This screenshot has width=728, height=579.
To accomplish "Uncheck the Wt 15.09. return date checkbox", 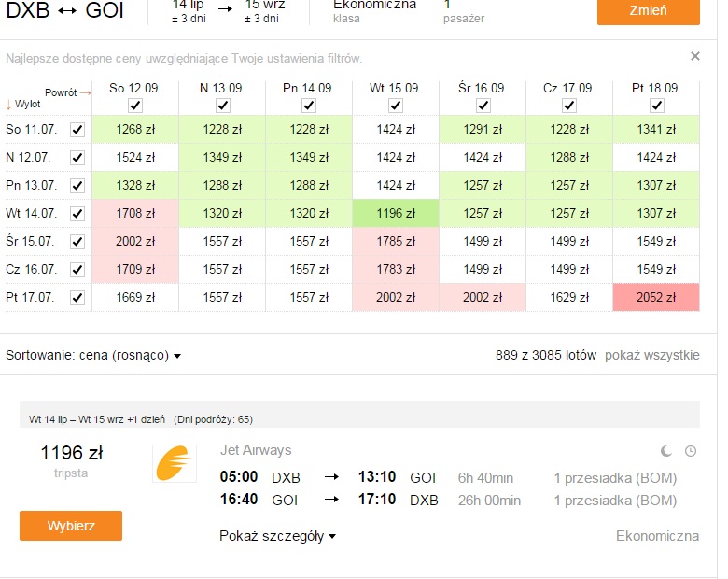I will tap(396, 106).
